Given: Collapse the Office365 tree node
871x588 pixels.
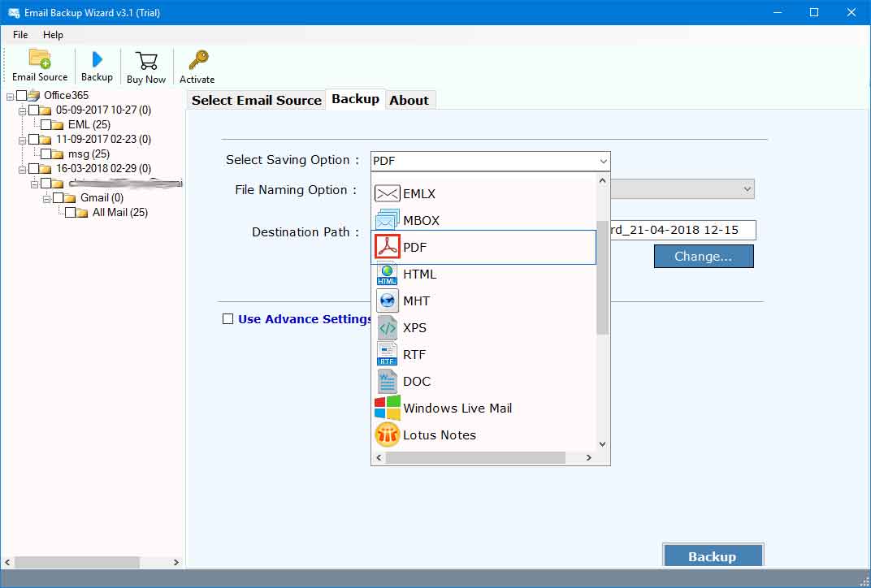Looking at the screenshot, I should [x=10, y=97].
